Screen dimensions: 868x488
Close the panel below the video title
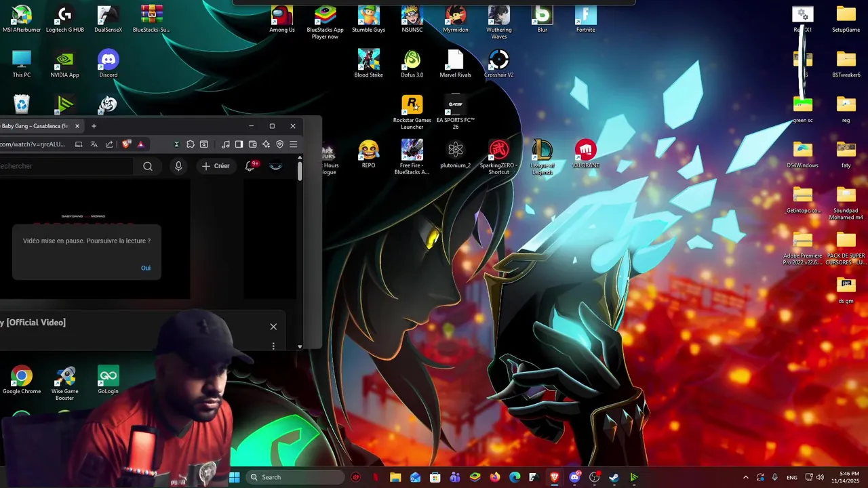pyautogui.click(x=273, y=327)
